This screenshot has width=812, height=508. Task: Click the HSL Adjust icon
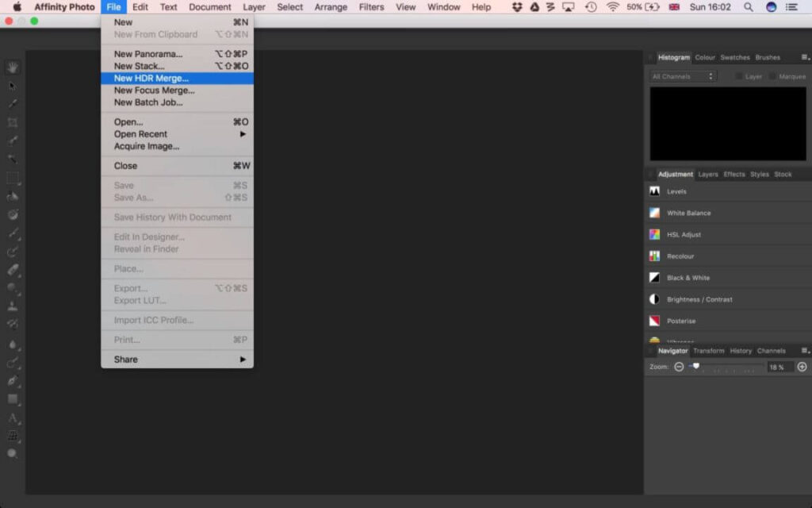654,234
